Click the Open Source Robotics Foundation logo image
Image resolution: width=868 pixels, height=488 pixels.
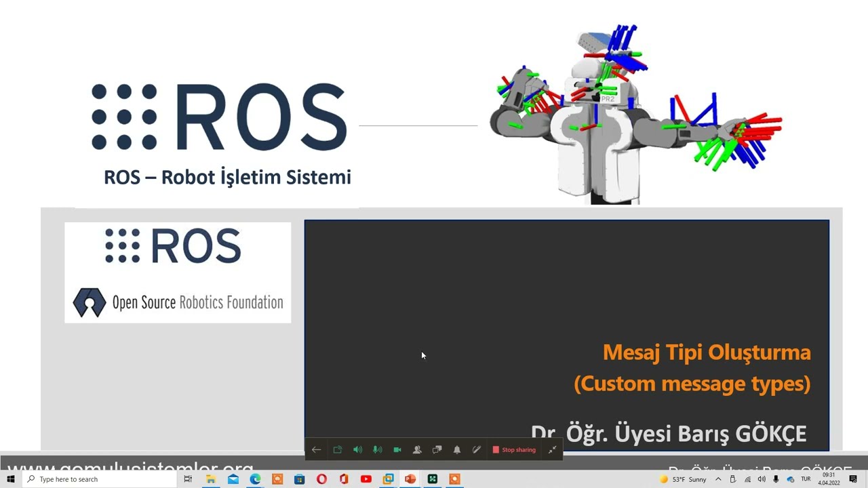(178, 272)
